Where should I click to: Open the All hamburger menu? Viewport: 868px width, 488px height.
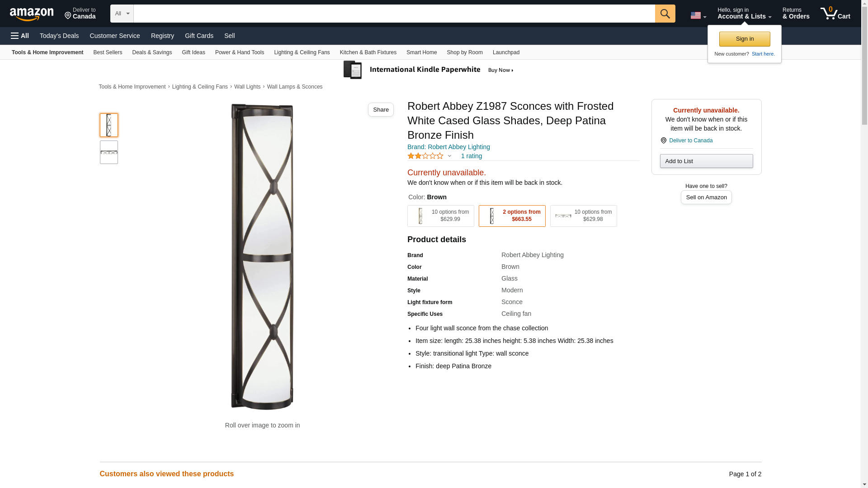click(20, 36)
